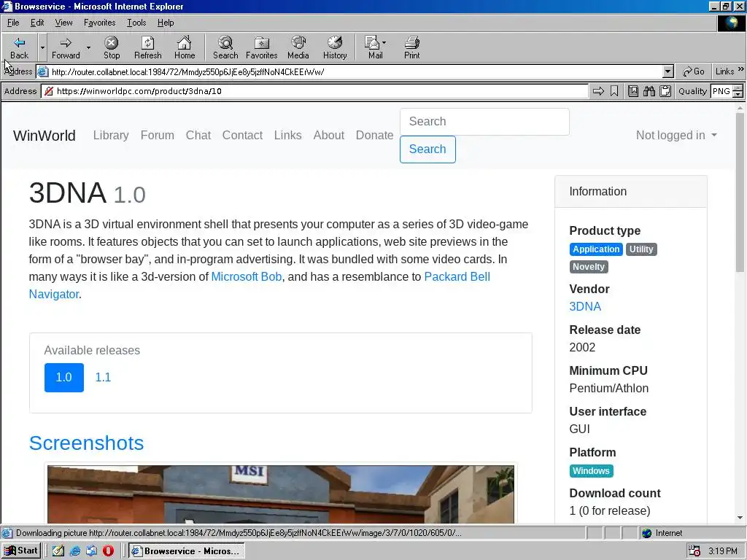Click the notepad quick launch icon
This screenshot has width=747, height=560.
[x=58, y=551]
